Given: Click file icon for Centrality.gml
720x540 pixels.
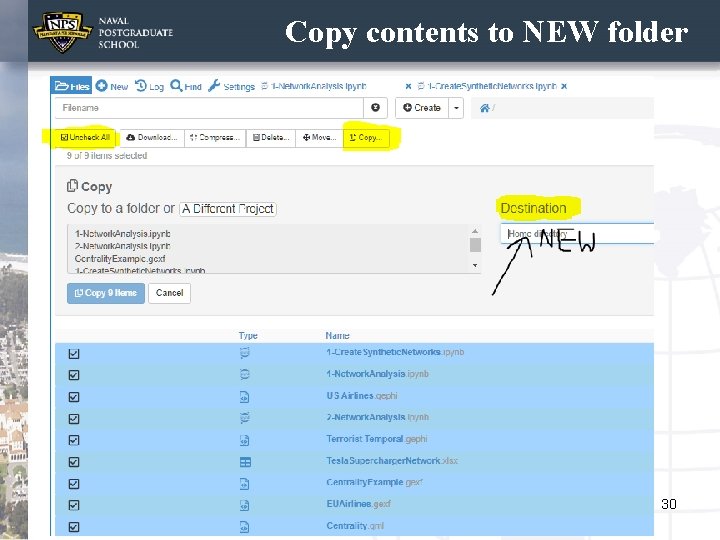Looking at the screenshot, I should point(245,527).
